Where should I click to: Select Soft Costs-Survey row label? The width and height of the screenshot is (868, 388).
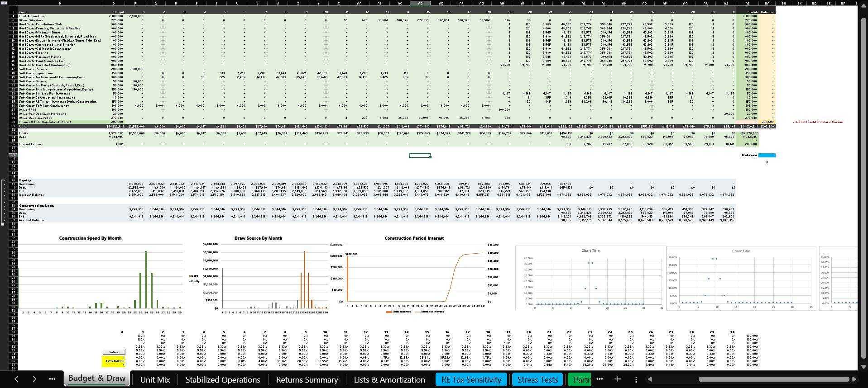[x=33, y=81]
